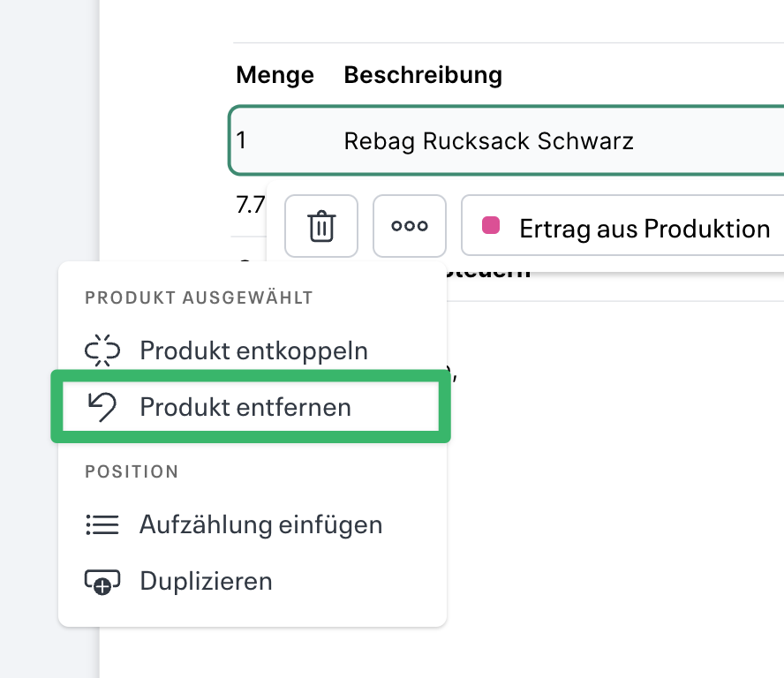784x678 pixels.
Task: Click the trash icon to delete the line item
Action: [320, 226]
